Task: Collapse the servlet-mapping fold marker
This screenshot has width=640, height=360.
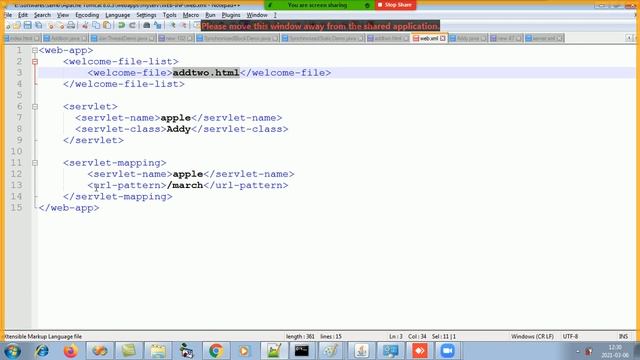Action: (x=35, y=163)
